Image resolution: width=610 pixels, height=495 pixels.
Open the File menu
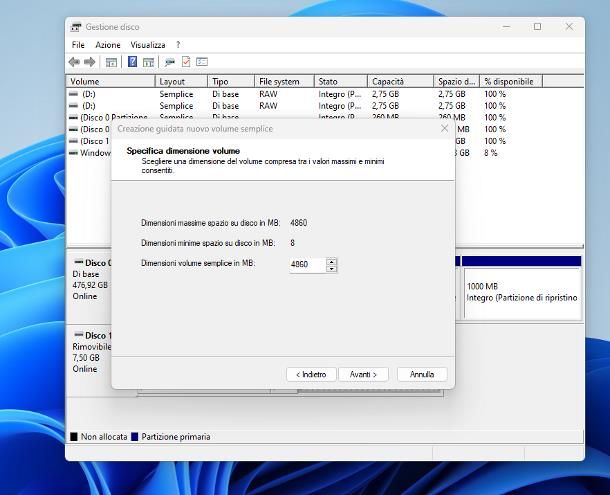78,45
